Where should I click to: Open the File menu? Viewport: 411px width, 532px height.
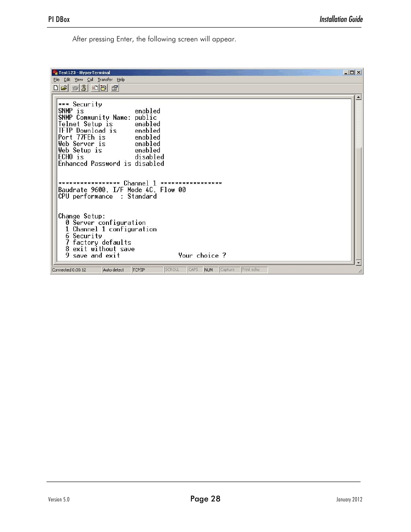point(56,80)
